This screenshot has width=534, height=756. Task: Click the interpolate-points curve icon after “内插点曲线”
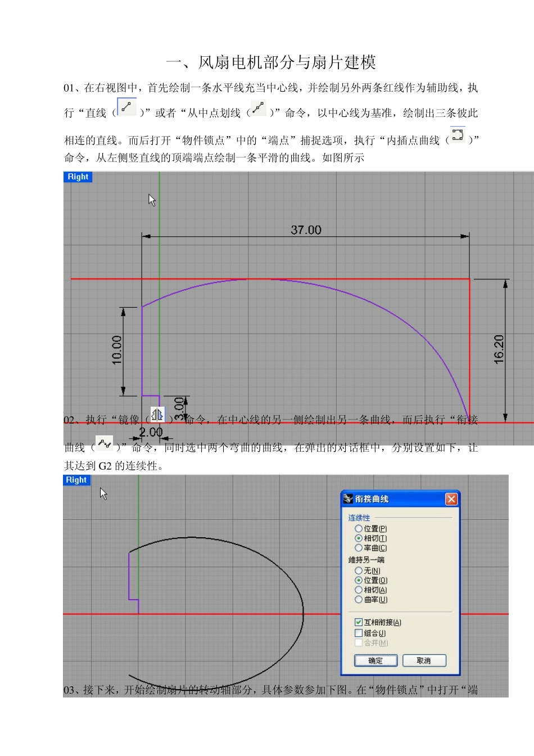pyautogui.click(x=458, y=134)
